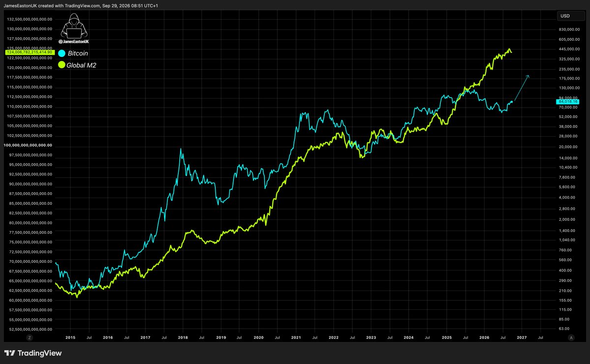
Task: Toggle the A auto-scale button
Action: click(x=571, y=337)
